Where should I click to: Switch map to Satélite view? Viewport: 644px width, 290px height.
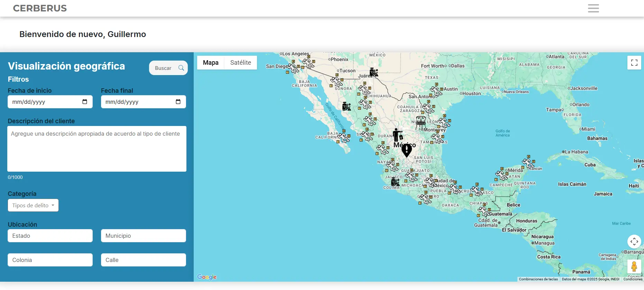240,63
